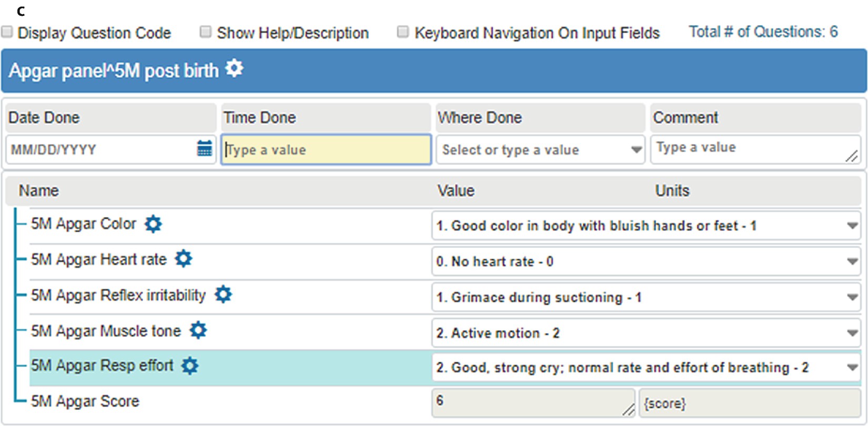Expand the Reflex irritability value dropdown
868x426 pixels.
coord(852,298)
